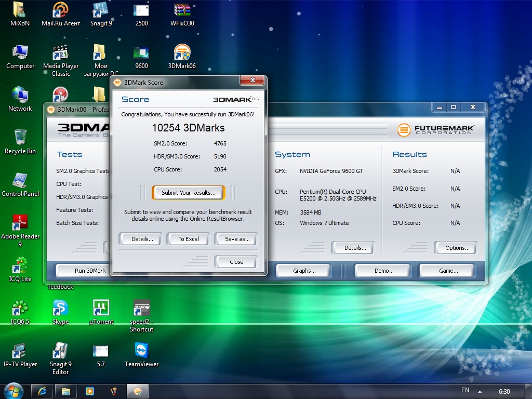Image resolution: width=532 pixels, height=399 pixels.
Task: Open the speed2 - Shortcut icon
Action: point(141,316)
